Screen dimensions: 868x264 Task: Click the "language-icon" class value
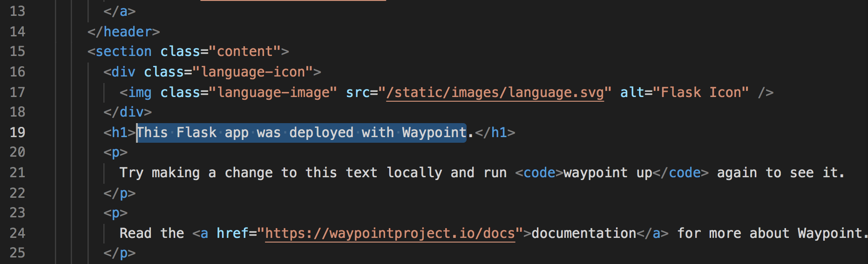(x=253, y=72)
